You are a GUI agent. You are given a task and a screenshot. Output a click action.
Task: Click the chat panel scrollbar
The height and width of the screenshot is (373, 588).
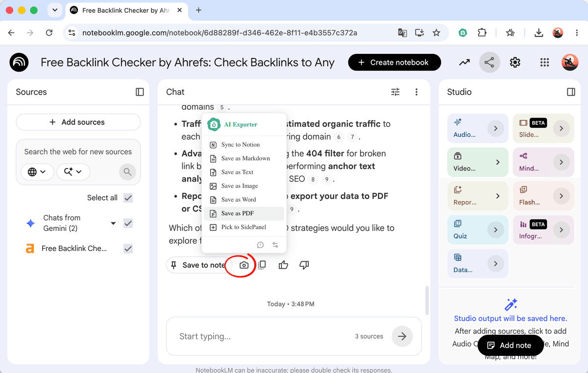point(427,300)
